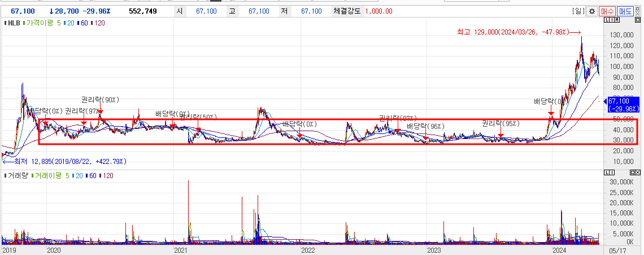The height and width of the screenshot is (255, 644).
Task: Click the 2019 year label on time axis
Action: (x=10, y=250)
